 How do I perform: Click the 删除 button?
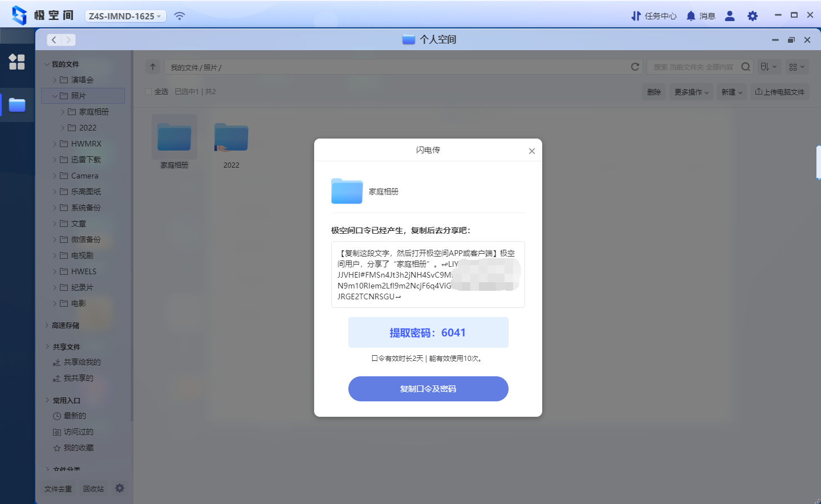pos(654,92)
